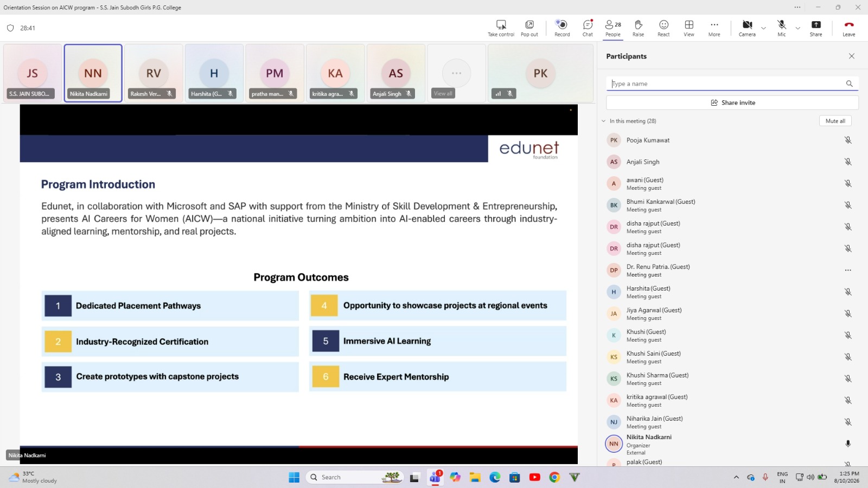Open the weather widget showing 33°C
This screenshot has height=488, width=868.
pyautogui.click(x=33, y=477)
